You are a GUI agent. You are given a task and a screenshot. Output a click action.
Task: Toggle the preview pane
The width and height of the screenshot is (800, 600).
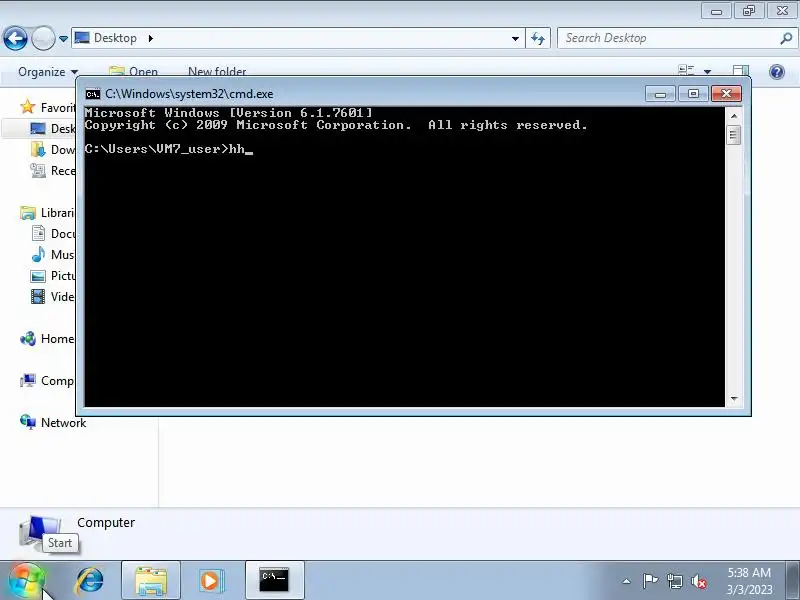(x=740, y=71)
